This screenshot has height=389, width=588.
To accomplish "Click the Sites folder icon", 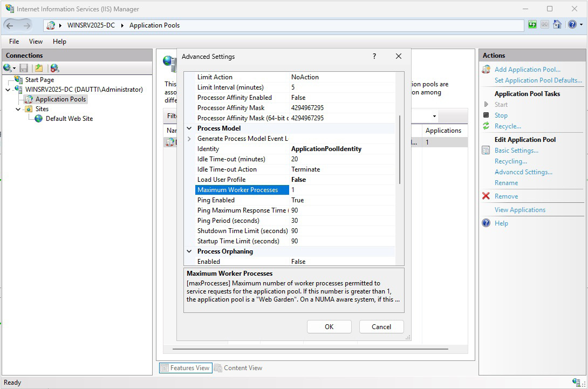I will pyautogui.click(x=29, y=109).
